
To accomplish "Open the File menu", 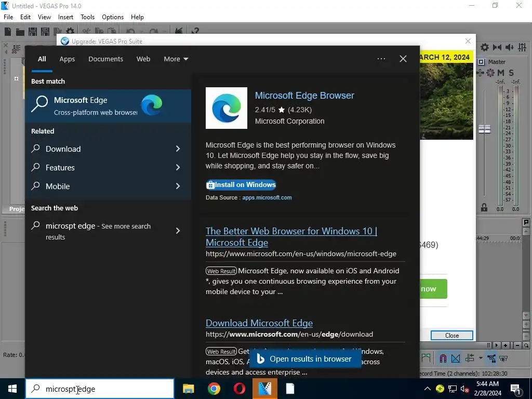I will pyautogui.click(x=8, y=17).
